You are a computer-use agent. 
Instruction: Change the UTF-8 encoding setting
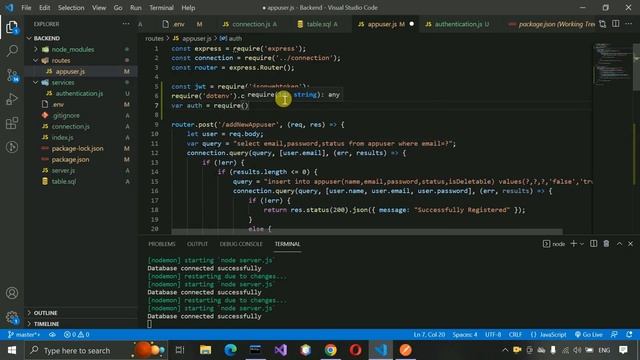point(493,335)
